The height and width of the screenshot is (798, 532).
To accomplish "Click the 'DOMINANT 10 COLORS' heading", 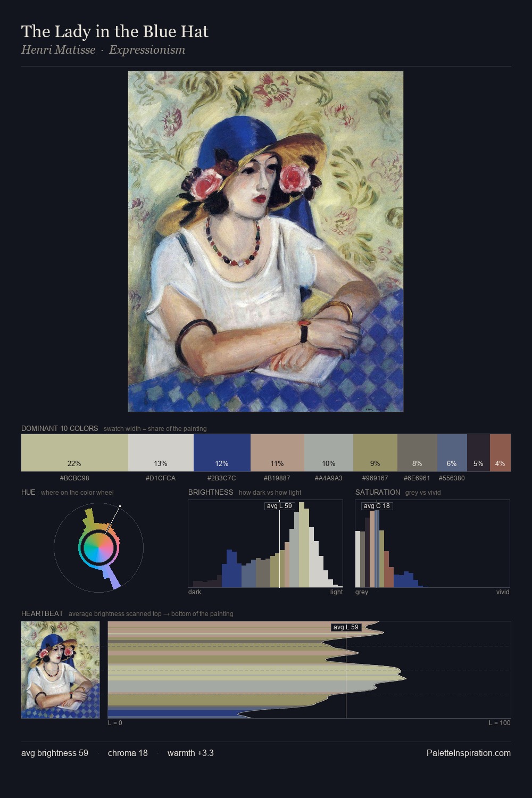I will point(60,428).
